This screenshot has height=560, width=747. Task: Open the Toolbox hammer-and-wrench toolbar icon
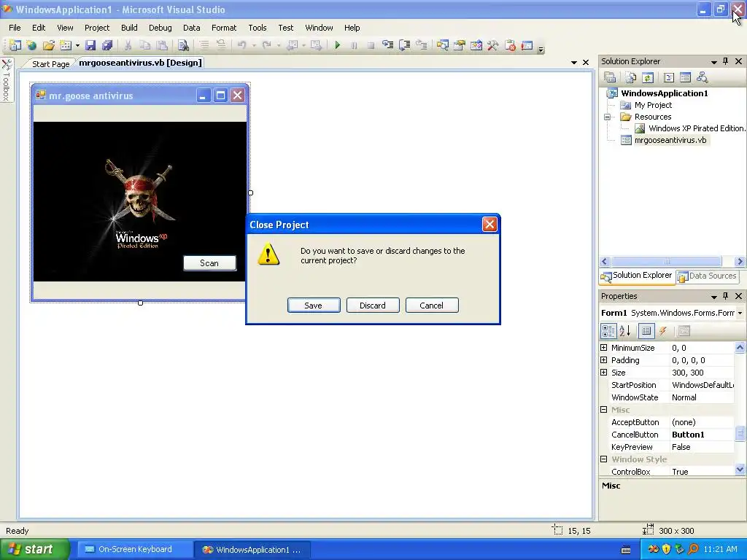[492, 45]
